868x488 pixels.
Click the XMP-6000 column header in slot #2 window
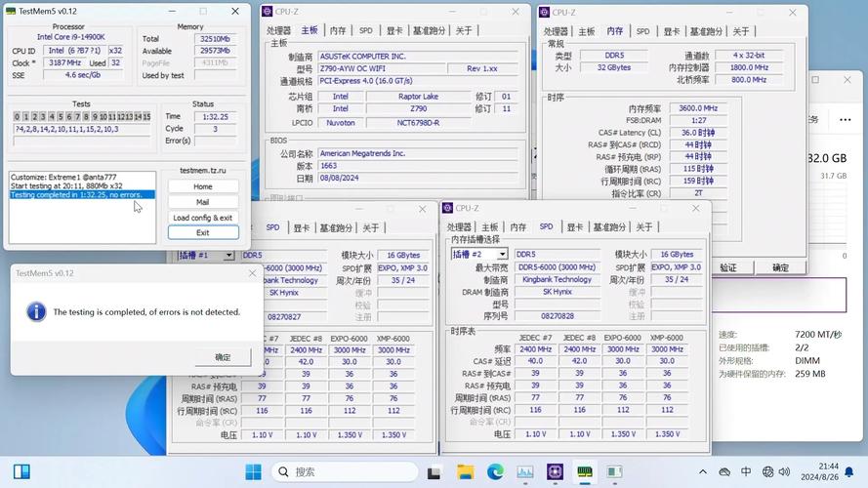click(667, 338)
